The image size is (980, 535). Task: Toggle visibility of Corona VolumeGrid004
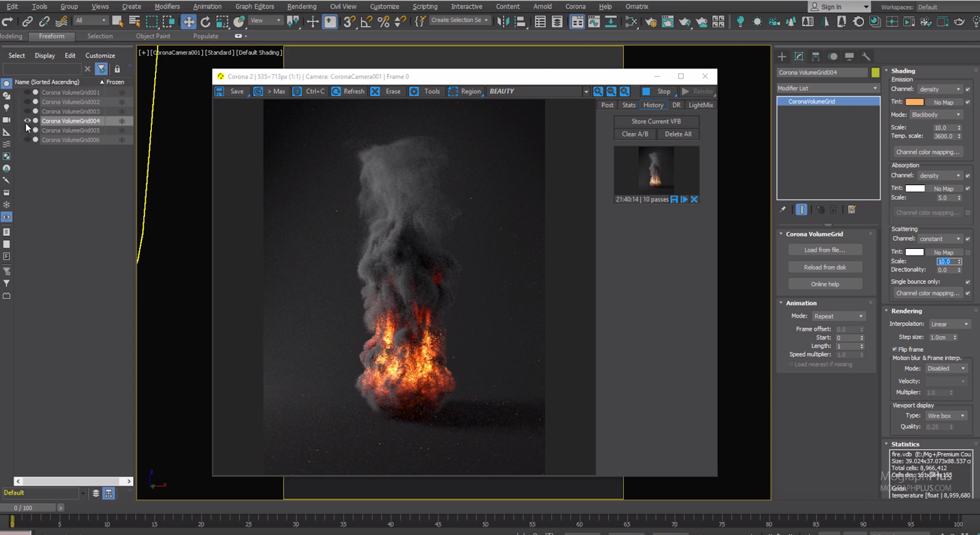27,121
